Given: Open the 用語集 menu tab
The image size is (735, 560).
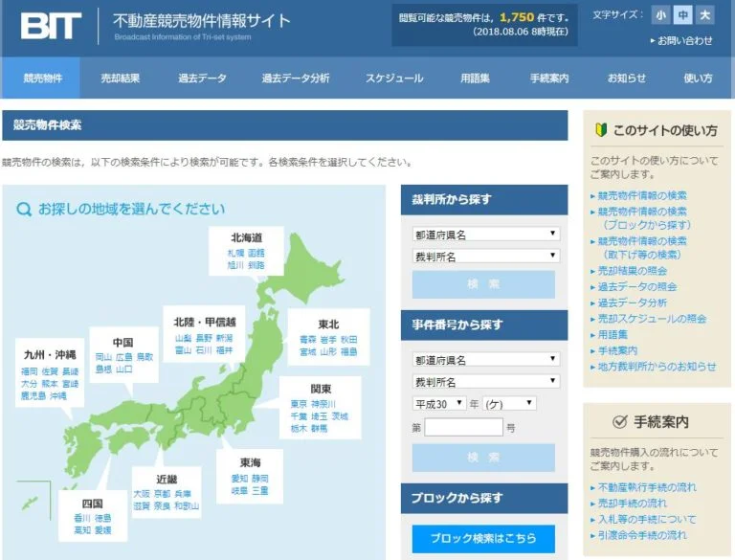Looking at the screenshot, I should coord(475,78).
